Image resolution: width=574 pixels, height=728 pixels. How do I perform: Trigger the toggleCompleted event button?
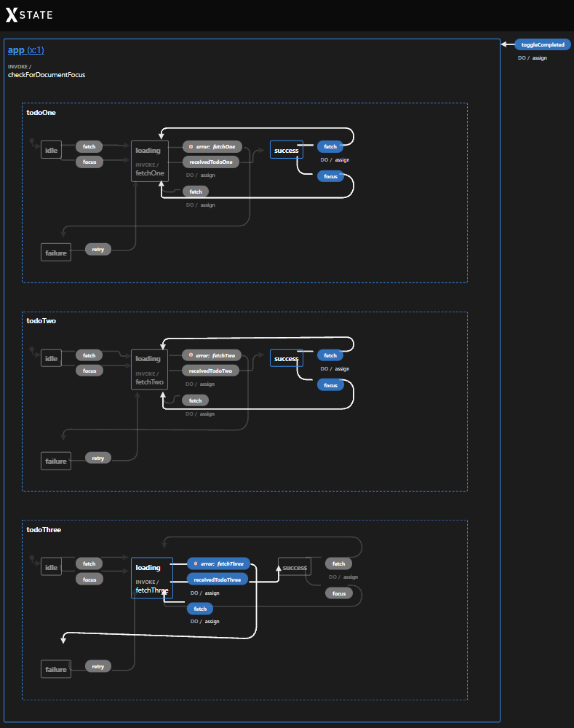pyautogui.click(x=542, y=44)
